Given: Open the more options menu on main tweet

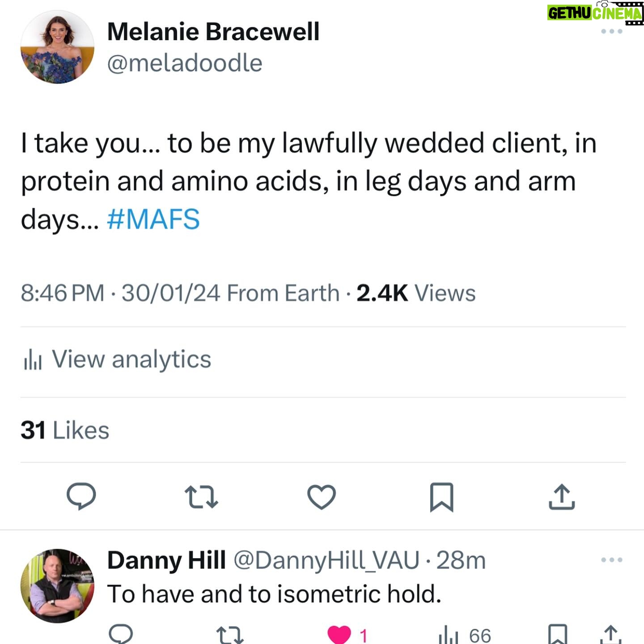Looking at the screenshot, I should coord(611,31).
